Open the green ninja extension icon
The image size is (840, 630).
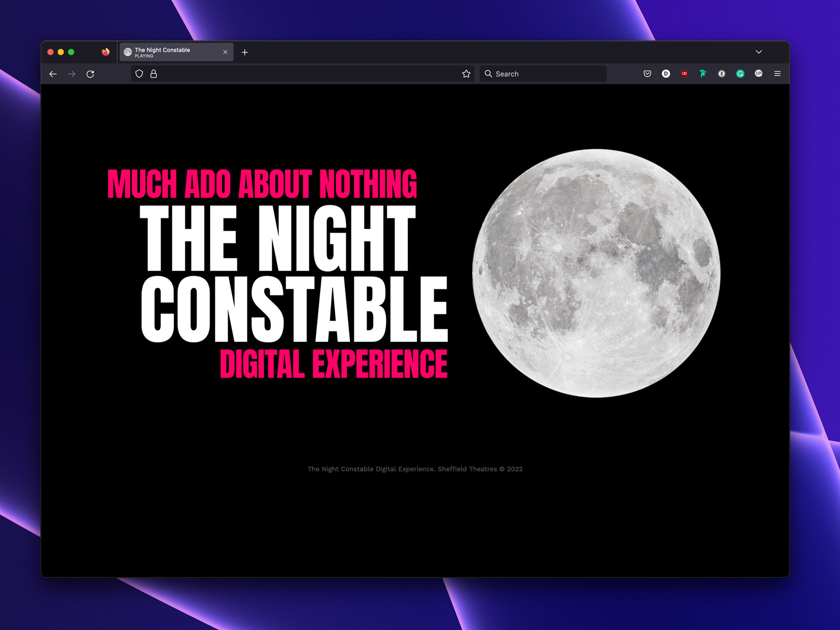tap(703, 74)
